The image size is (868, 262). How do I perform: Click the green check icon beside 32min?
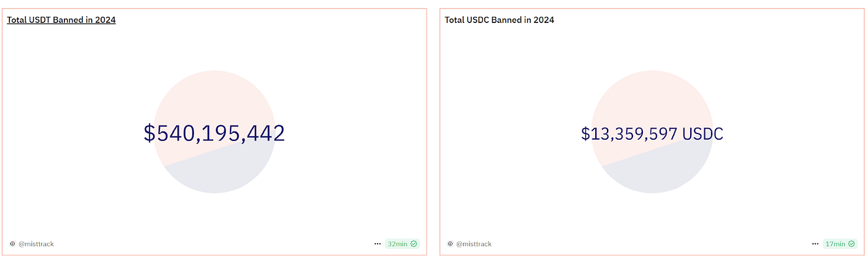(x=414, y=244)
